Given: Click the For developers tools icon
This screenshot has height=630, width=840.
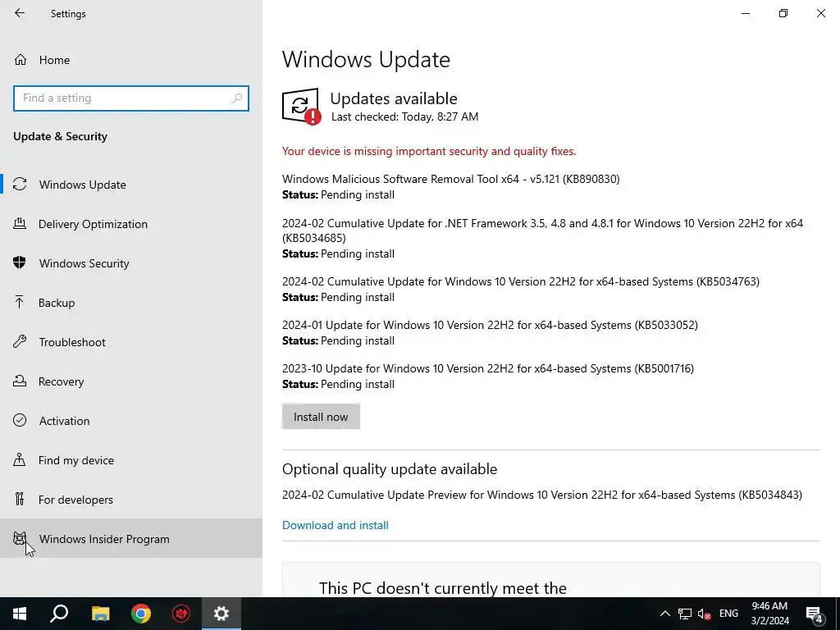Looking at the screenshot, I should (x=20, y=499).
